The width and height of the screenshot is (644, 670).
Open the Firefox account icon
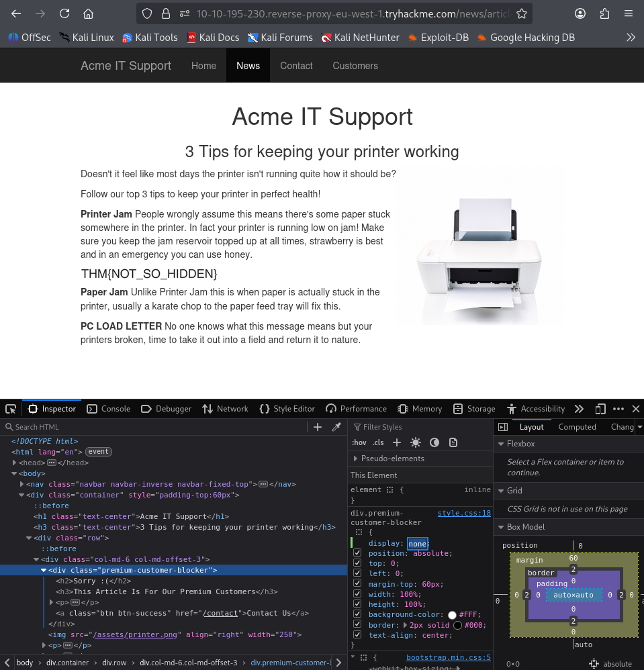[x=580, y=13]
